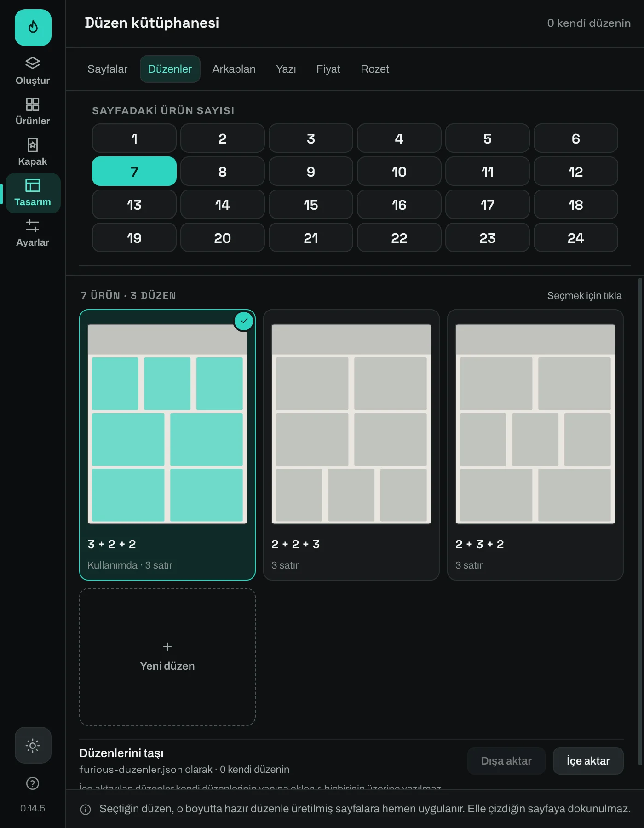Choose 12 products per page
The image size is (644, 828).
point(576,171)
